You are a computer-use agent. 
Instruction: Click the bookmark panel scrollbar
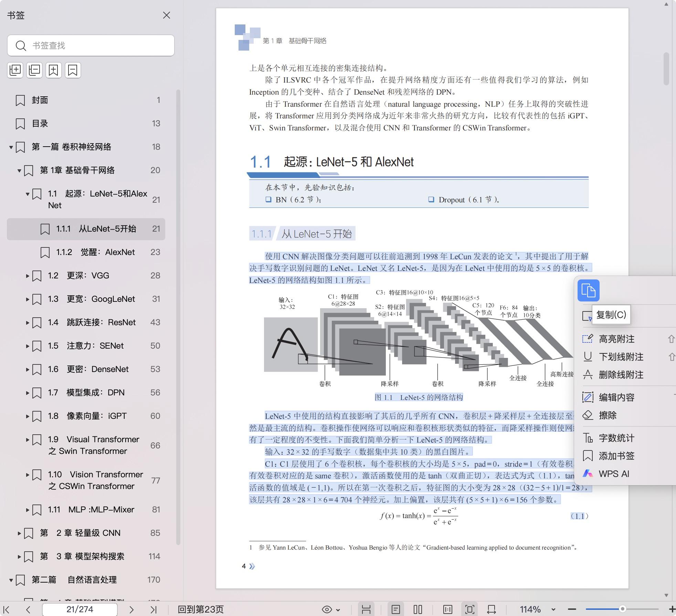[x=178, y=317]
